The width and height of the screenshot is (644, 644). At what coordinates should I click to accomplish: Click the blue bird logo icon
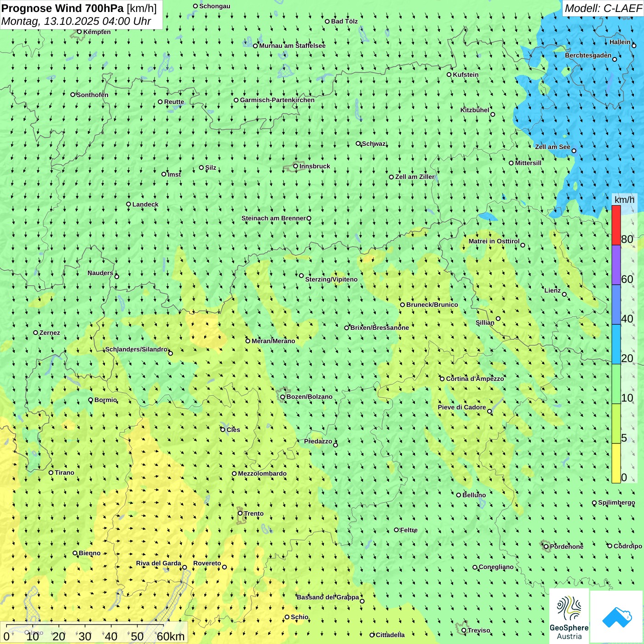(617, 617)
